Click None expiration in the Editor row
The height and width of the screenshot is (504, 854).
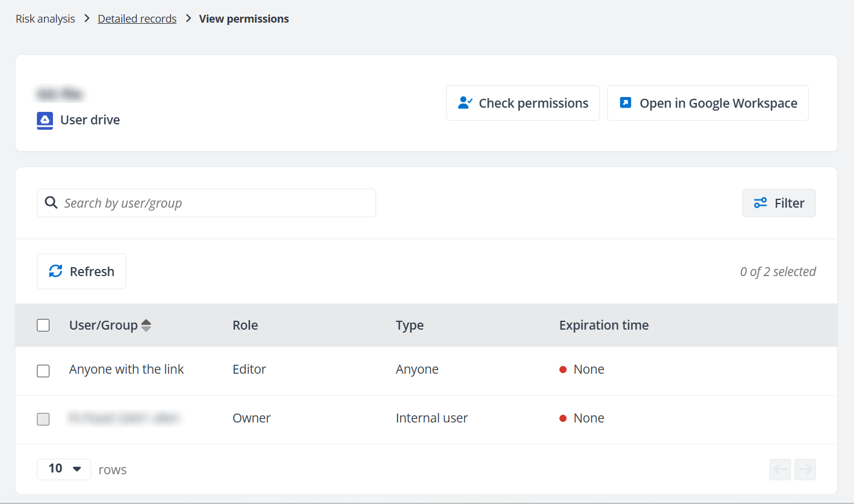(x=589, y=370)
